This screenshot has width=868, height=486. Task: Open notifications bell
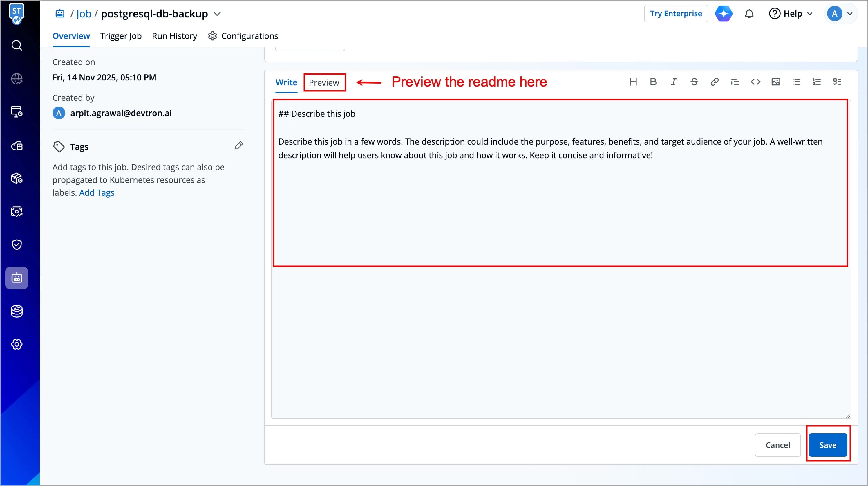tap(749, 14)
